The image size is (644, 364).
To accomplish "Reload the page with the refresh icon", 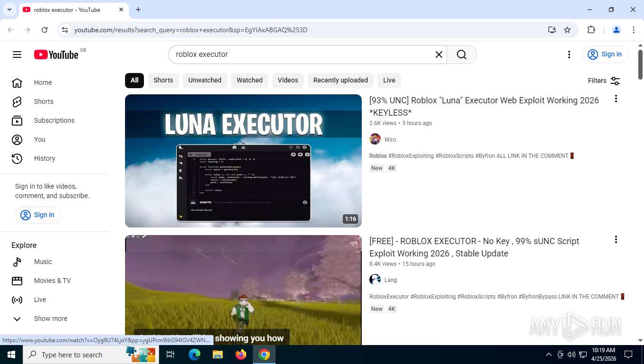I will (45, 30).
